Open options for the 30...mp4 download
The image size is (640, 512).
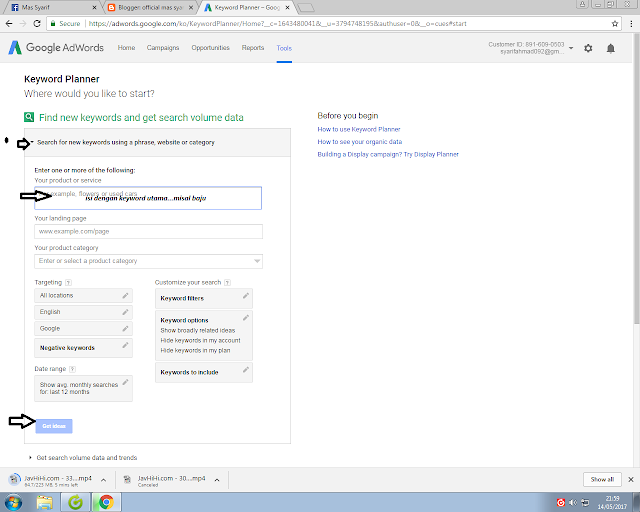tap(217, 480)
